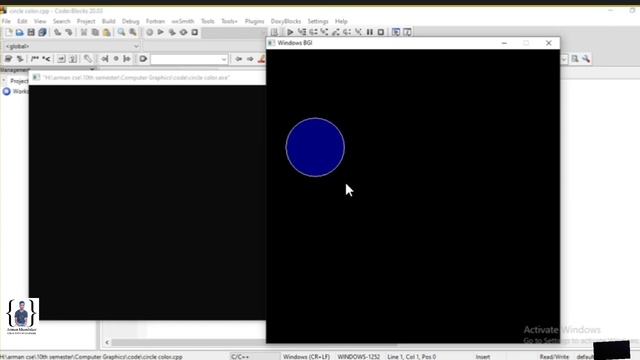Open the Edit menu
Viewport: 640px width, 360px height.
[22, 21]
